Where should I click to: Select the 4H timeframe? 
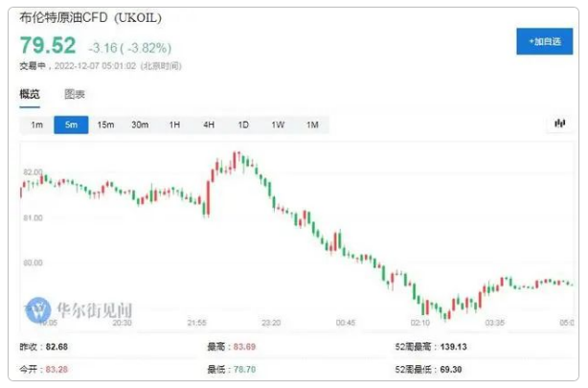[x=209, y=125]
